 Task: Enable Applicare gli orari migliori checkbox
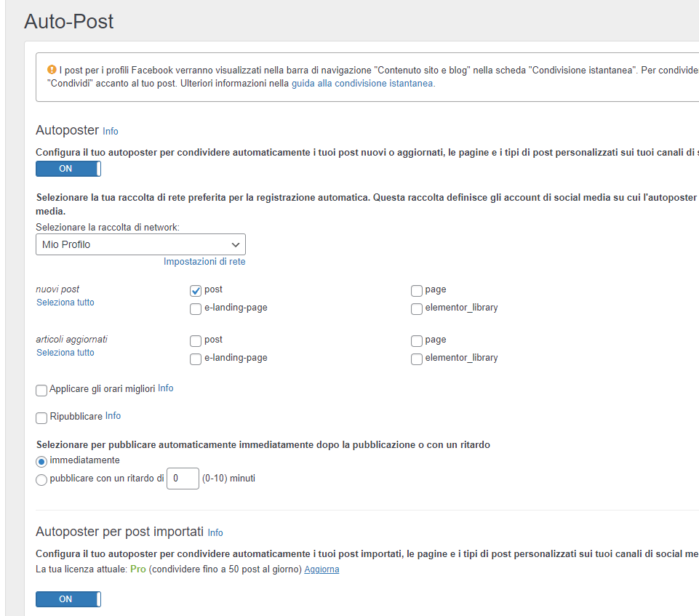pos(41,391)
